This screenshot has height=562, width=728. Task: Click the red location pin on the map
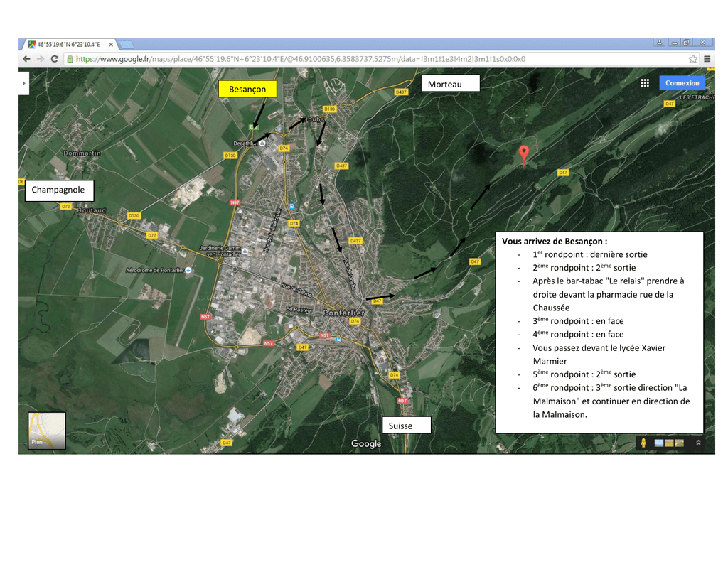(524, 155)
